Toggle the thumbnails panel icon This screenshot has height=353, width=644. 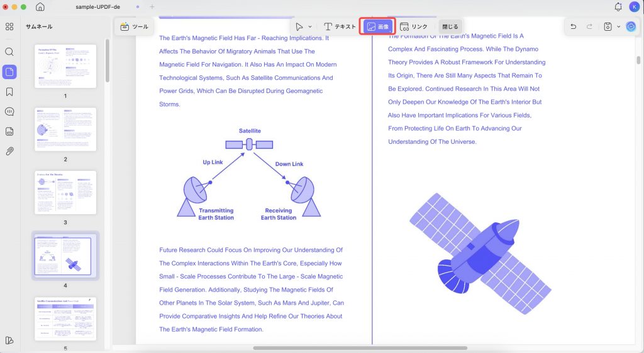tap(9, 72)
